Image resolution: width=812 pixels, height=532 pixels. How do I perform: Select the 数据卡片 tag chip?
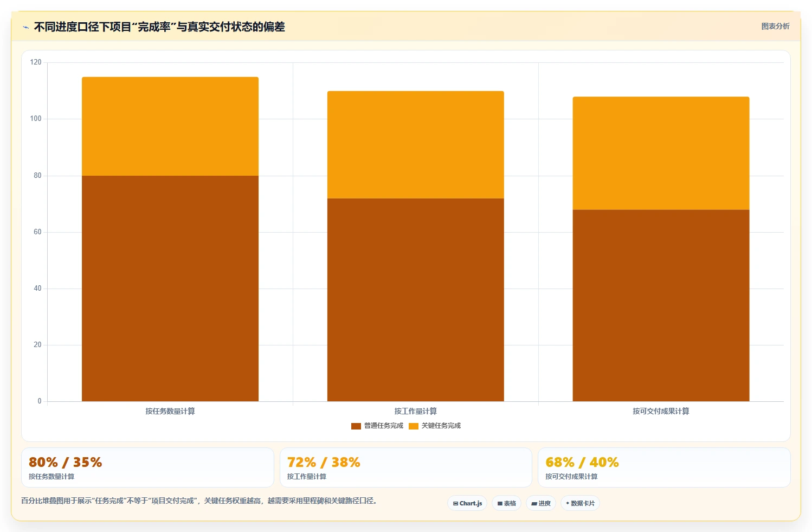581,503
